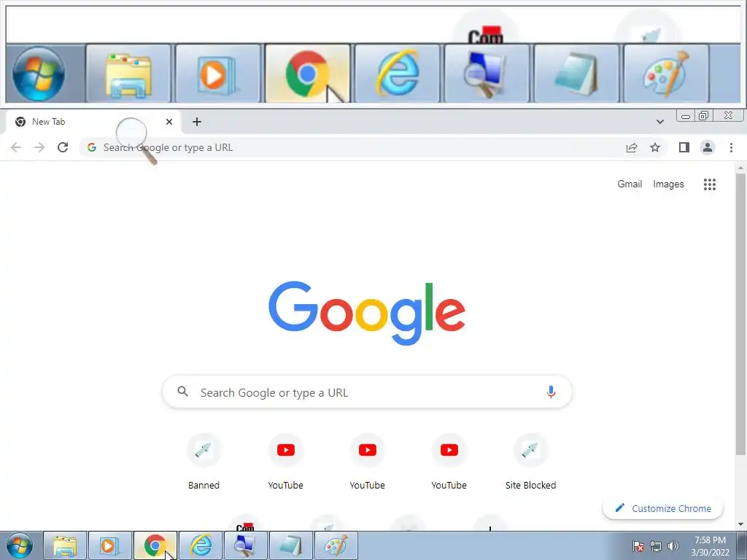Screen dimensions: 747x560
Task: Click the scrollbar up arrow
Action: pyautogui.click(x=740, y=168)
